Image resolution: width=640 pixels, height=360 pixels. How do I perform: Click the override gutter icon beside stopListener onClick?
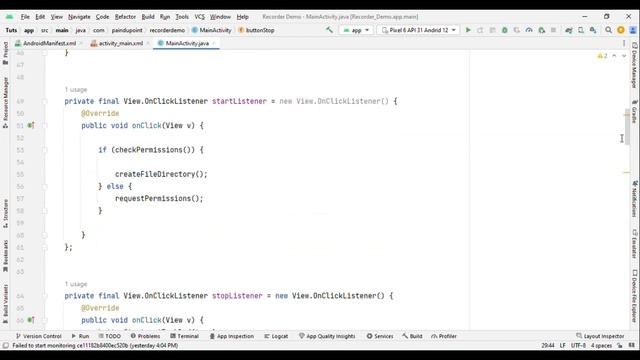(31, 320)
